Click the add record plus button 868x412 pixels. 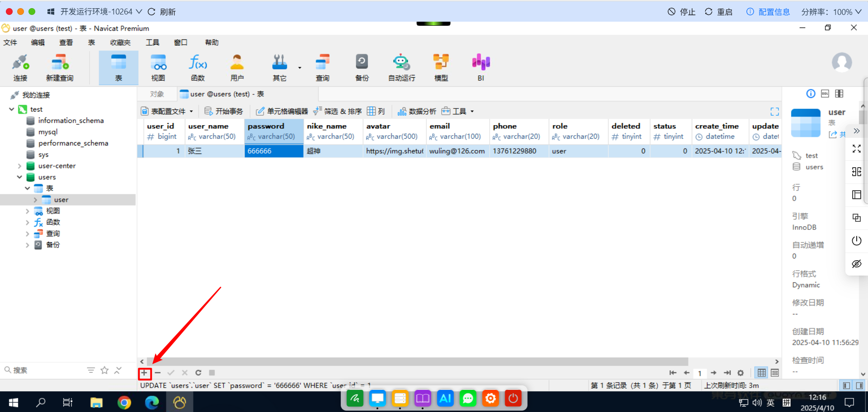coord(144,373)
